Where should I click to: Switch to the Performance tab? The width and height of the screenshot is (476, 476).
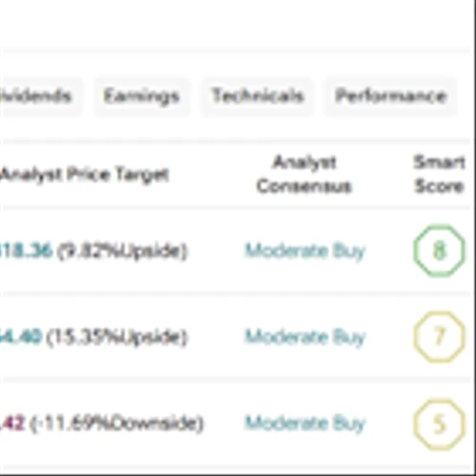click(x=391, y=96)
